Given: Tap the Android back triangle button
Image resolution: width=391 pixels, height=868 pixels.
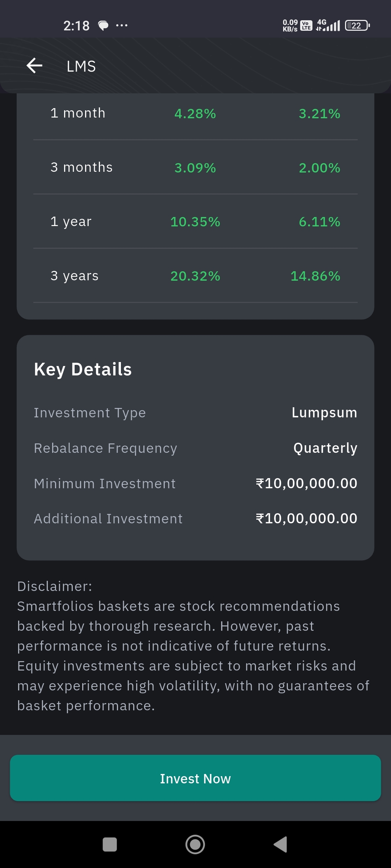Looking at the screenshot, I should click(281, 844).
